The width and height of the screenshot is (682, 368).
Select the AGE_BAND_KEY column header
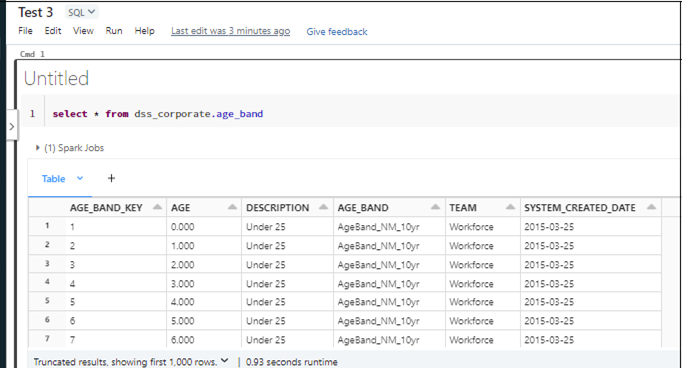[106, 208]
